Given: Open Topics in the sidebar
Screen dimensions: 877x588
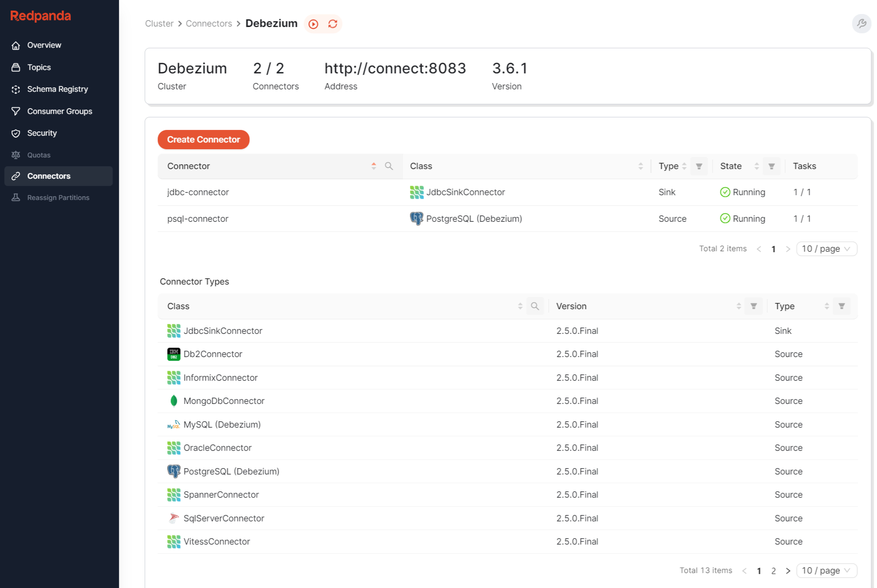Looking at the screenshot, I should tap(39, 67).
